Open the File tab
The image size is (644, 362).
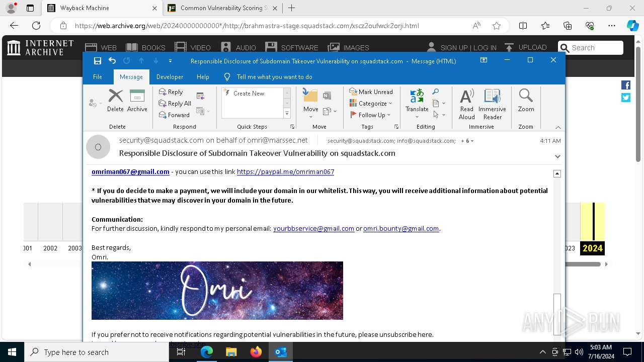pyautogui.click(x=98, y=77)
